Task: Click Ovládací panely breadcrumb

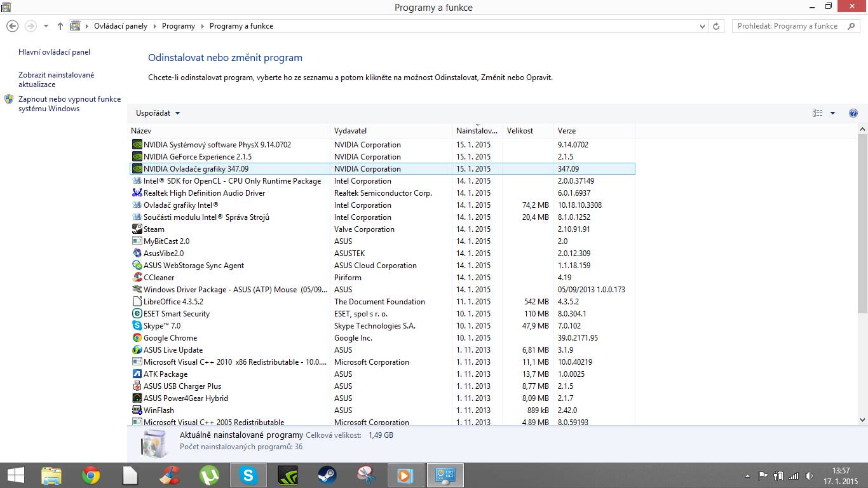Action: click(121, 26)
